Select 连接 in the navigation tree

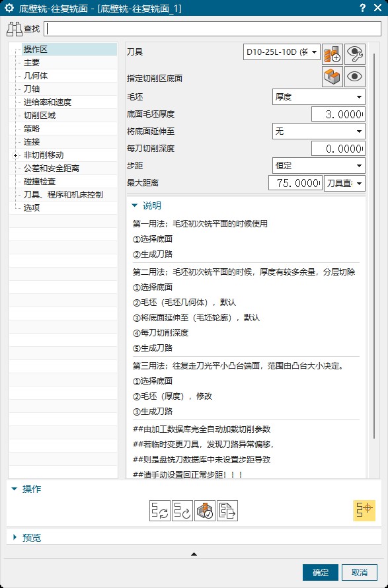click(32, 142)
